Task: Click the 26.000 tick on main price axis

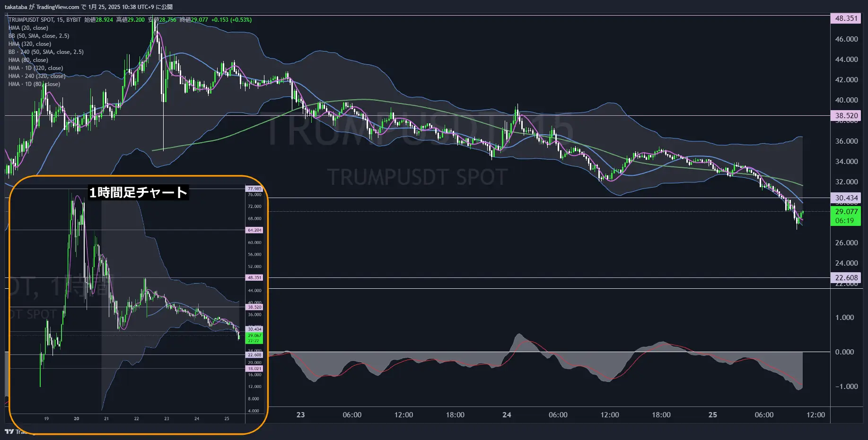Action: [x=846, y=243]
